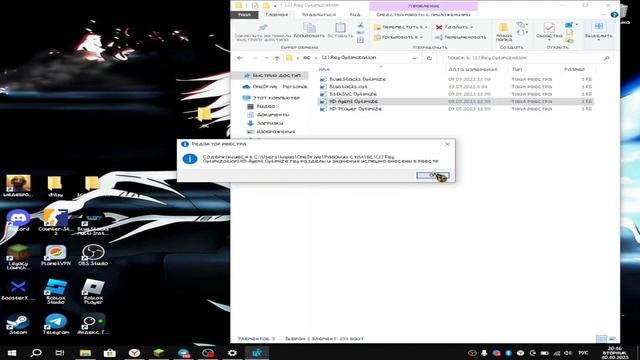Open Microsoft Store from the taskbar

point(110,353)
